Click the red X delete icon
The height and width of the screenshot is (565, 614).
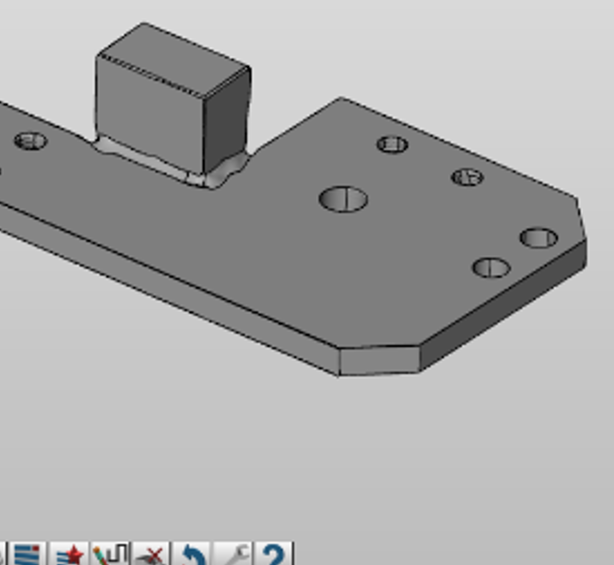pyautogui.click(x=151, y=554)
